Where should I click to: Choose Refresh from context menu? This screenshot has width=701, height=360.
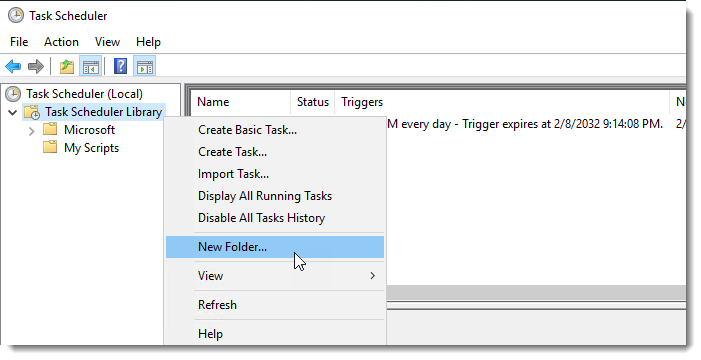(x=275, y=305)
